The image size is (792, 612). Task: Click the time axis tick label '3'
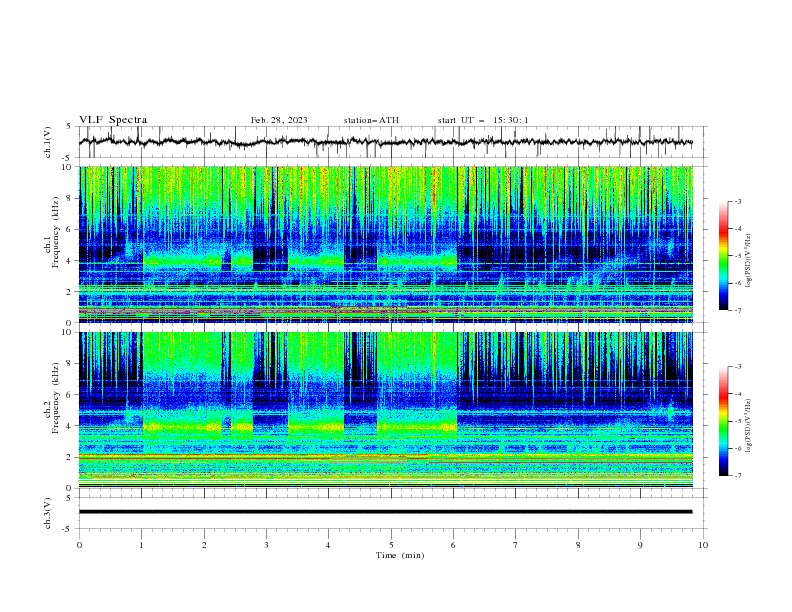[266, 545]
